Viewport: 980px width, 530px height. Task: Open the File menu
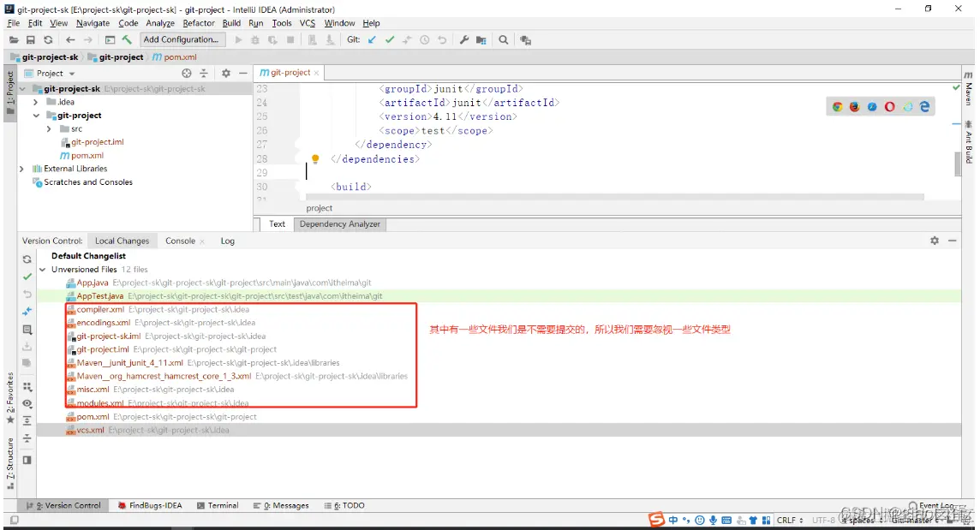(x=13, y=23)
